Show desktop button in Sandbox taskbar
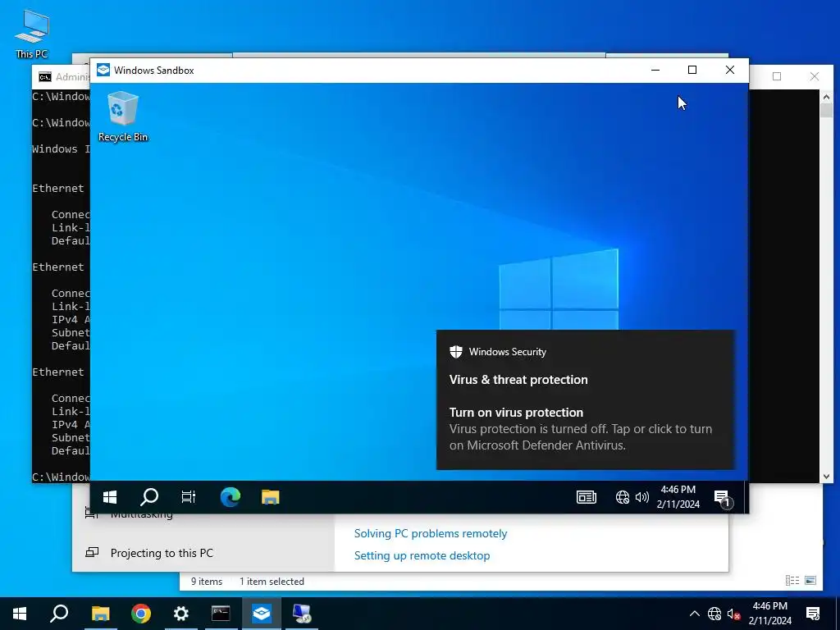The height and width of the screenshot is (630, 840). [746, 497]
